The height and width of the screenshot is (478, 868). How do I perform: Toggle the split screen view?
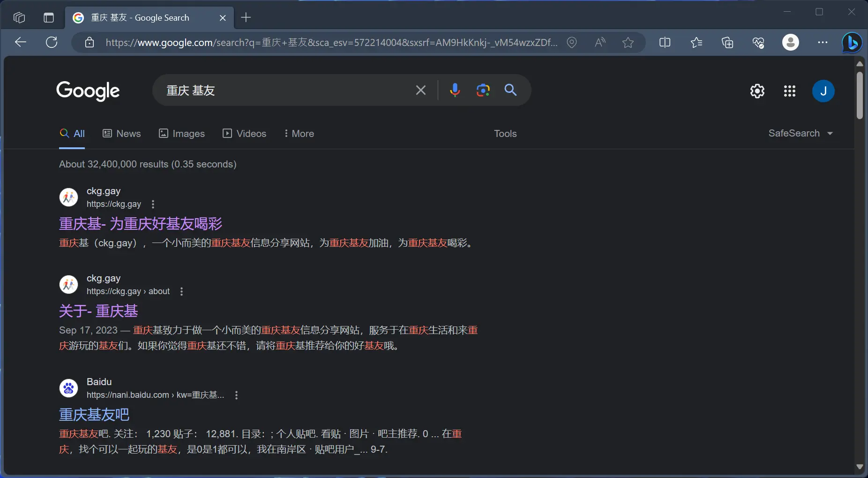(664, 43)
